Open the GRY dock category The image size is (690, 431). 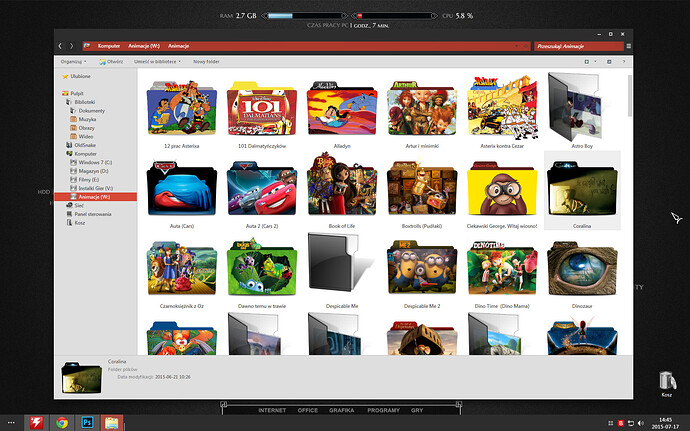417,410
